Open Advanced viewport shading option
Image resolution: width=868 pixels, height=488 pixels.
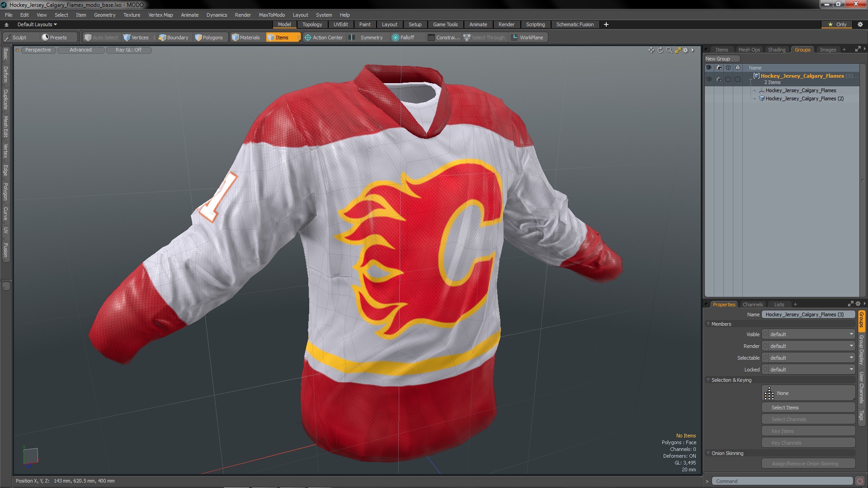coord(80,50)
